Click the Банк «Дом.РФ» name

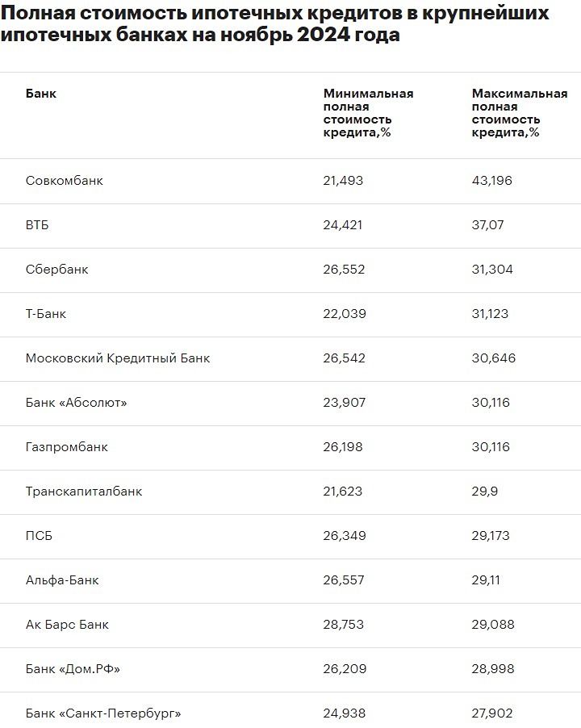[x=73, y=669]
